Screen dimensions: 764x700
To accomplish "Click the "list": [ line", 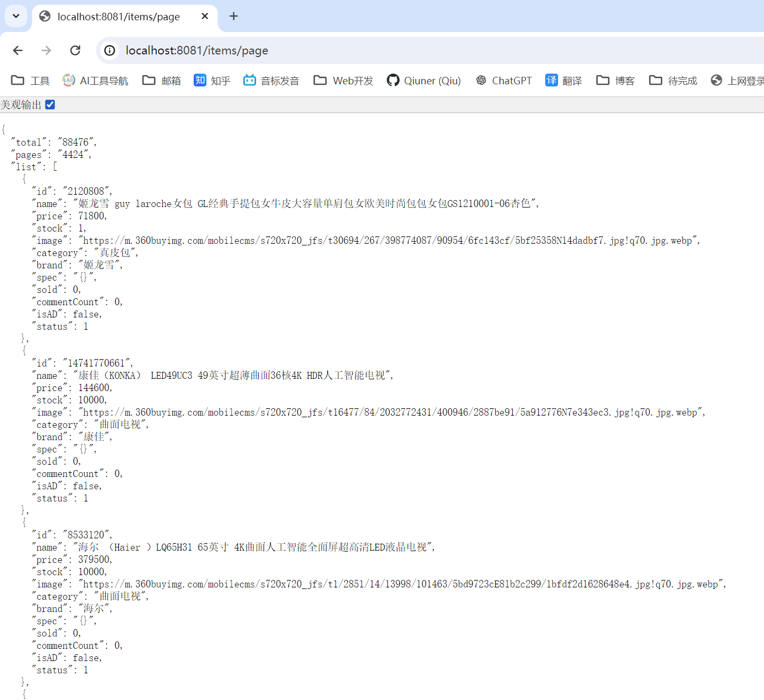I will click(x=34, y=166).
